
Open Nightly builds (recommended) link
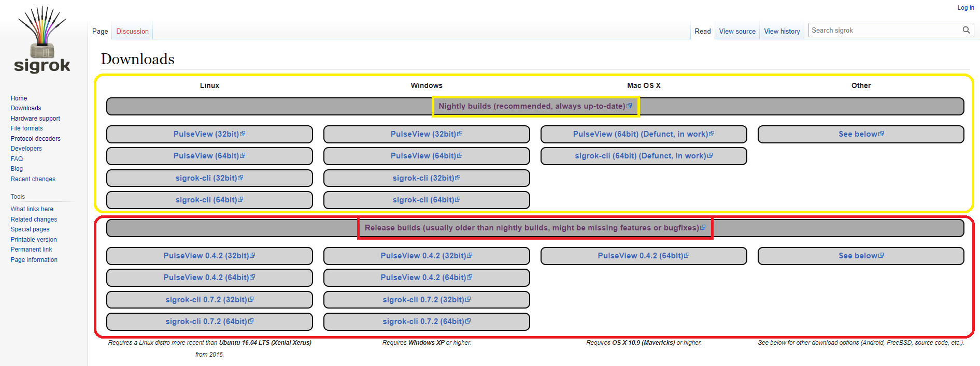(x=535, y=106)
